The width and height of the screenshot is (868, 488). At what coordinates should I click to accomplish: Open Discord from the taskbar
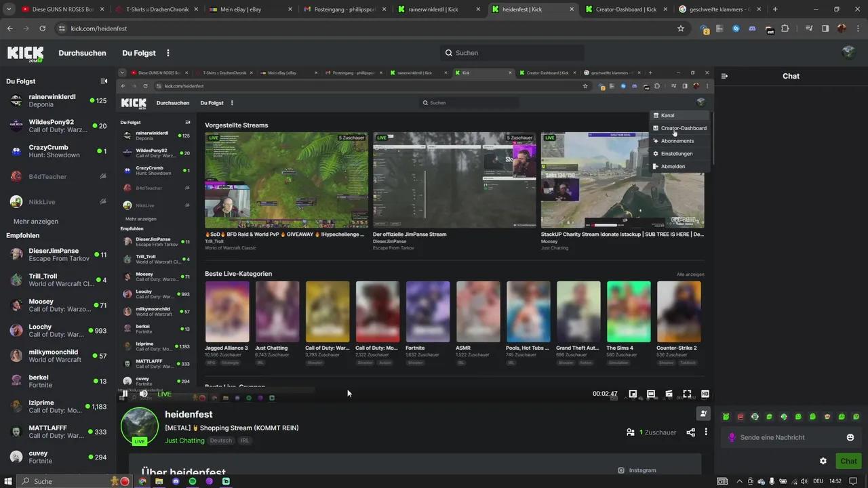[x=176, y=481]
